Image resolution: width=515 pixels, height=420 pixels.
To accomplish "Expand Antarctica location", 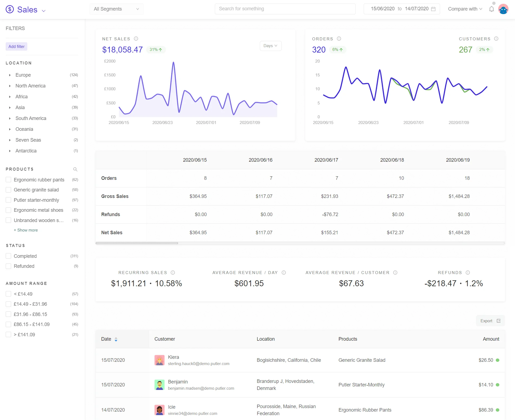I will 10,151.
